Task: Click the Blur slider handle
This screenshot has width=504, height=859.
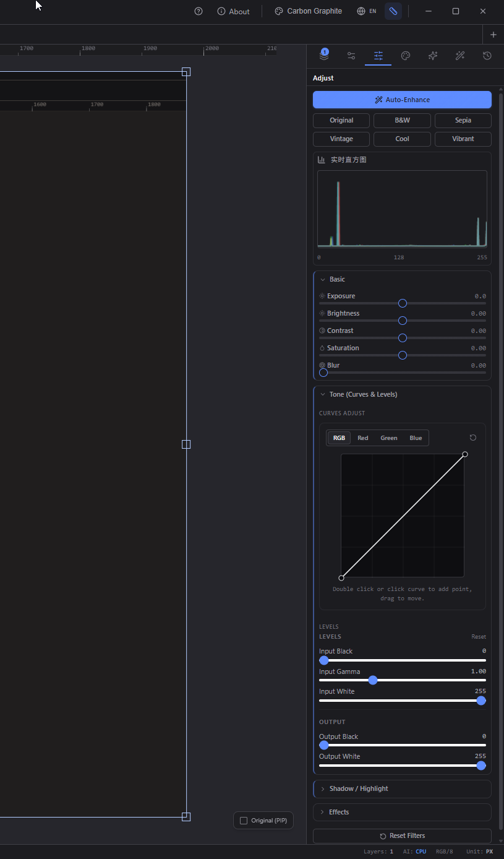Action: pyautogui.click(x=323, y=373)
